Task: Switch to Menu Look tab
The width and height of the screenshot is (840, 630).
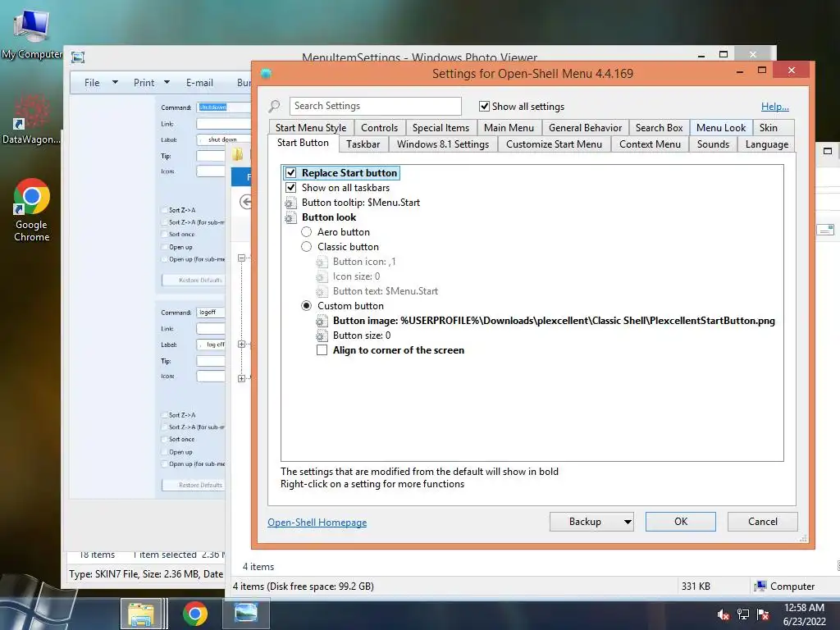Action: tap(721, 128)
